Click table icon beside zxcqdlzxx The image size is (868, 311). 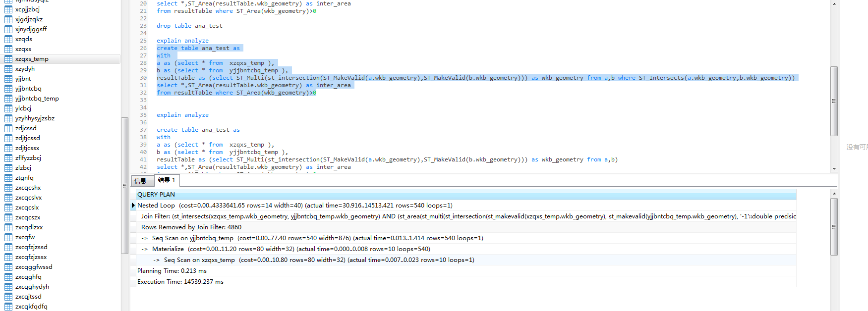point(8,227)
